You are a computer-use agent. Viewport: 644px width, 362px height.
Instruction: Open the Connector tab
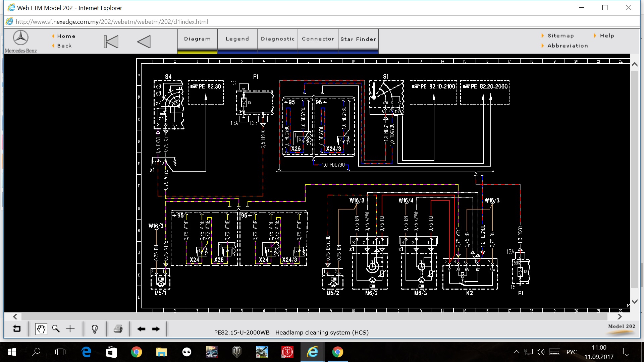tap(318, 39)
